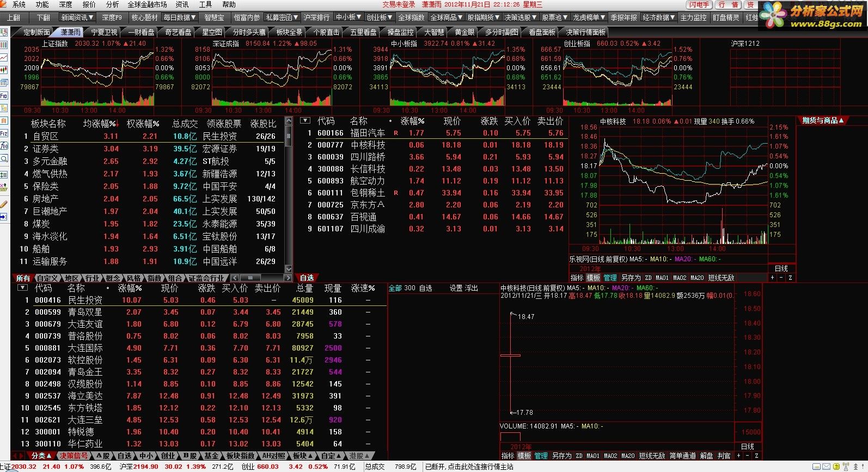Click the sector list scroll-down arrow
868x472 pixels.
289,269
